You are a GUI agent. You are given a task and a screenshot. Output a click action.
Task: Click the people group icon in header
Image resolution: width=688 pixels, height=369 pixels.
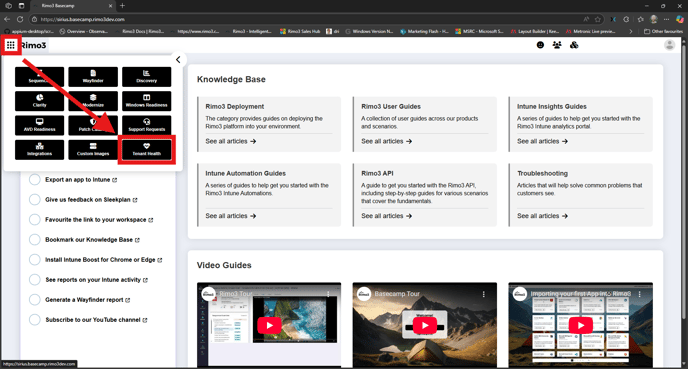(557, 45)
